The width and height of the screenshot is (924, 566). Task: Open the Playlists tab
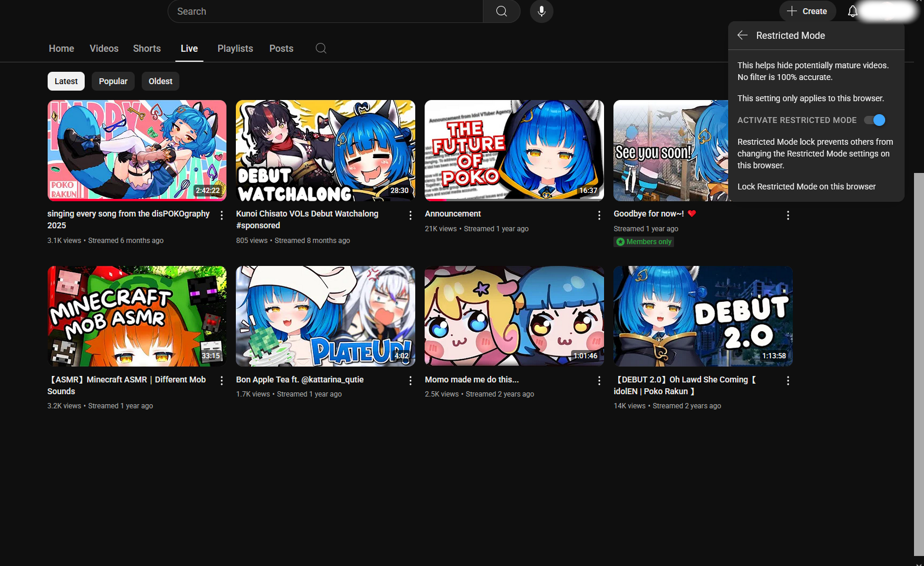[235, 48]
